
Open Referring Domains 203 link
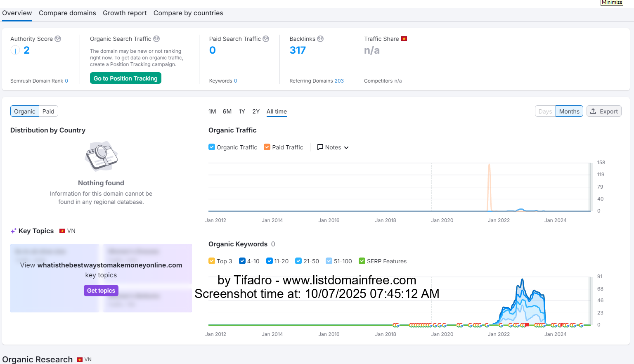(339, 81)
